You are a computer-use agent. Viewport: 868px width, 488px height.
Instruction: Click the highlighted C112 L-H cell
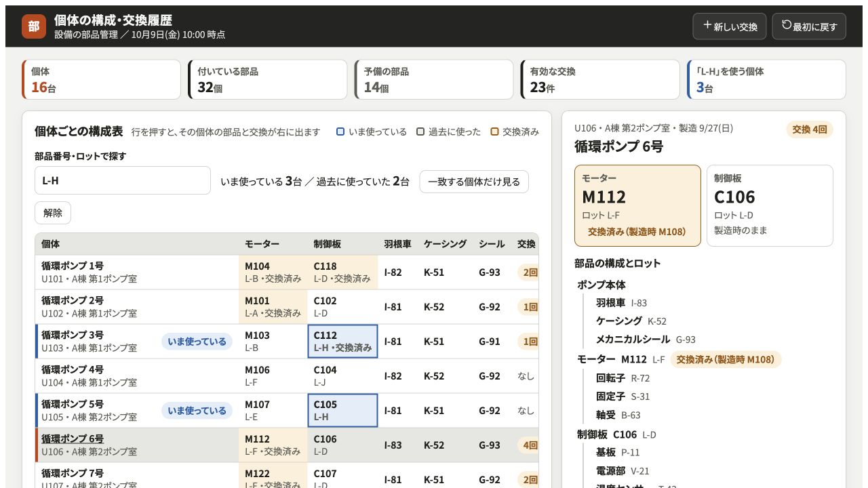(342, 342)
